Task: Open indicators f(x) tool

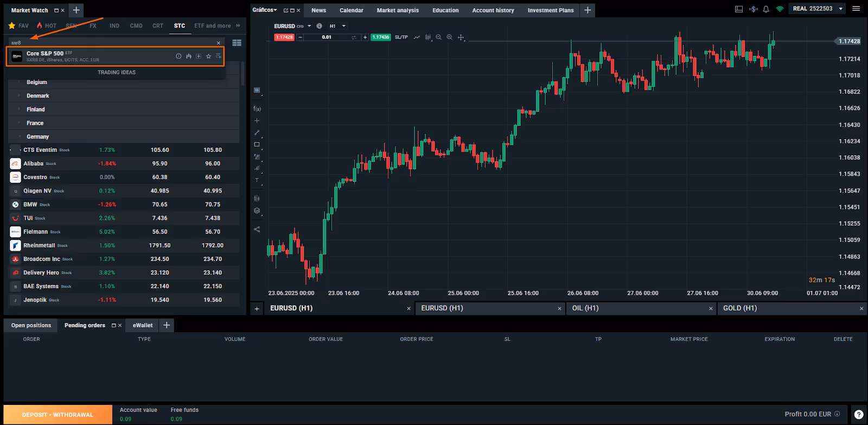Action: pos(257,109)
